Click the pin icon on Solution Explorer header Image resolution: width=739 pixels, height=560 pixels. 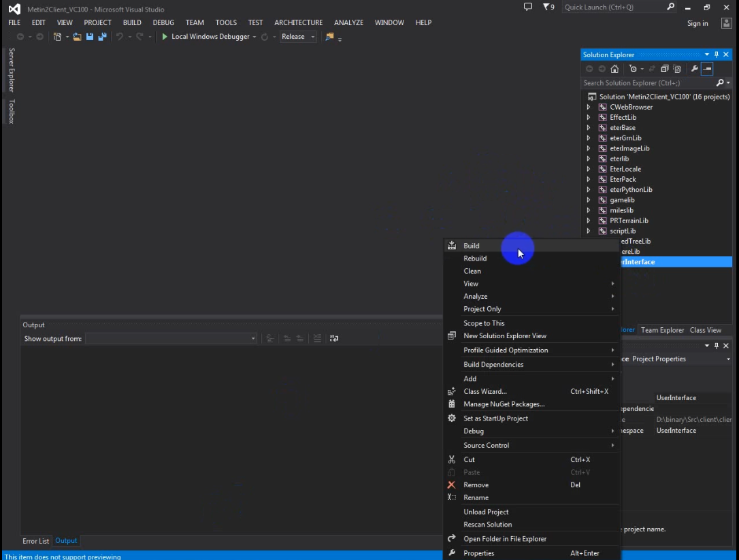pos(717,54)
